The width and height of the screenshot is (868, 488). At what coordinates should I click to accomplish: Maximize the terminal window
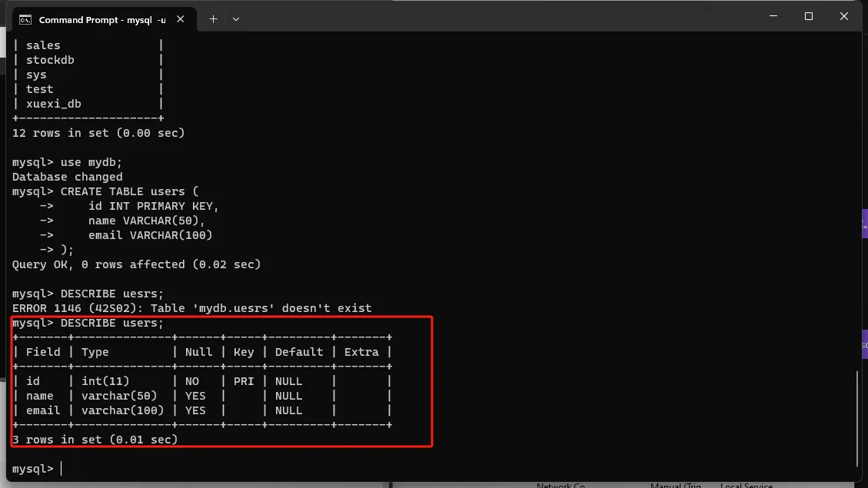coord(809,16)
